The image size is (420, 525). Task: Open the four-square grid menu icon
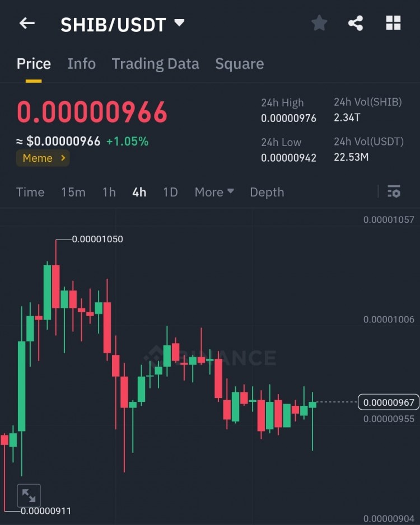click(393, 23)
